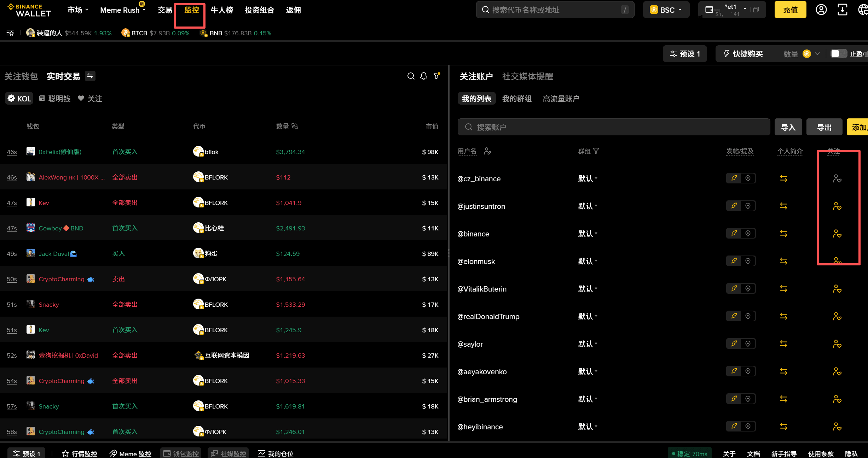The image size is (868, 458).
Task: Toggle follow for @justinsuntron
Action: click(x=837, y=206)
